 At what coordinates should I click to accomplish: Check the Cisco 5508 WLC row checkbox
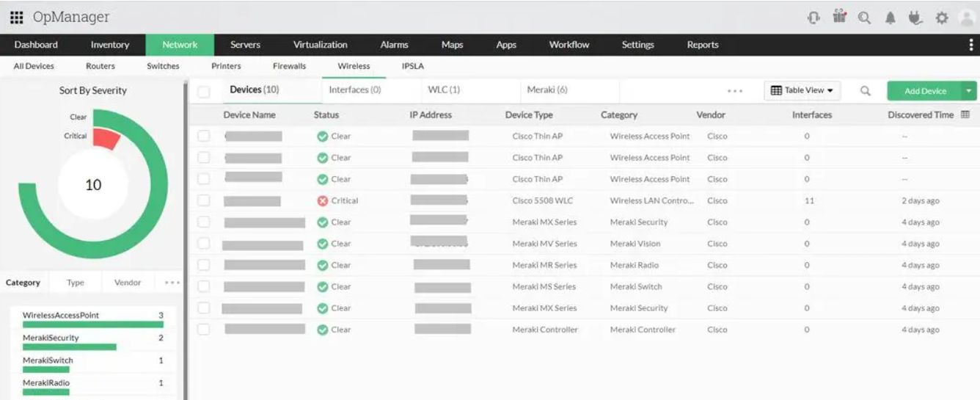click(x=204, y=200)
